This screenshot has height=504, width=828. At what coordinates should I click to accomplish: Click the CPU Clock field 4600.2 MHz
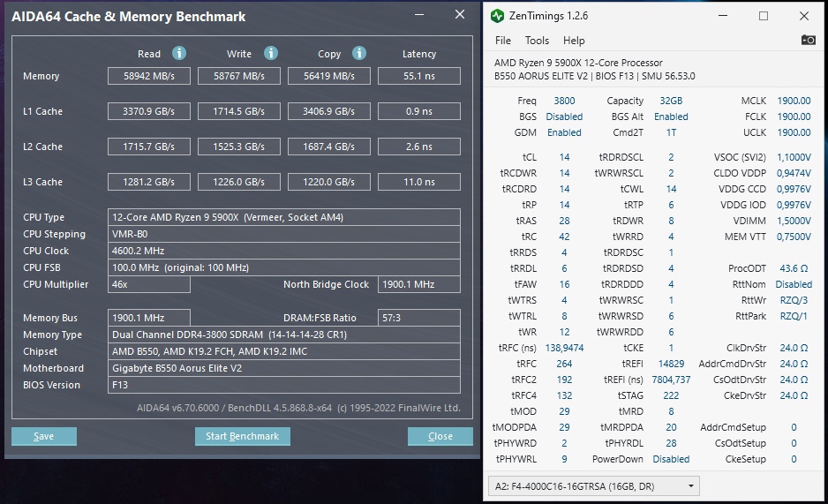[284, 251]
